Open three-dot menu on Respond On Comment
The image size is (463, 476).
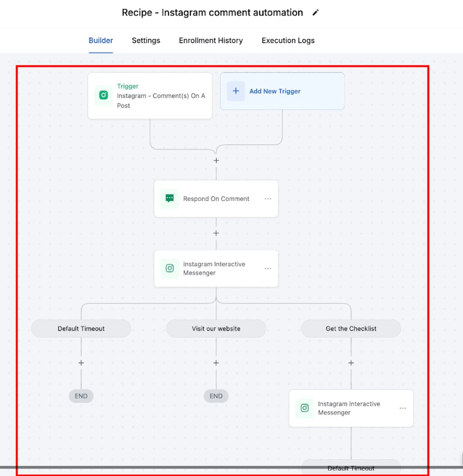(x=268, y=199)
